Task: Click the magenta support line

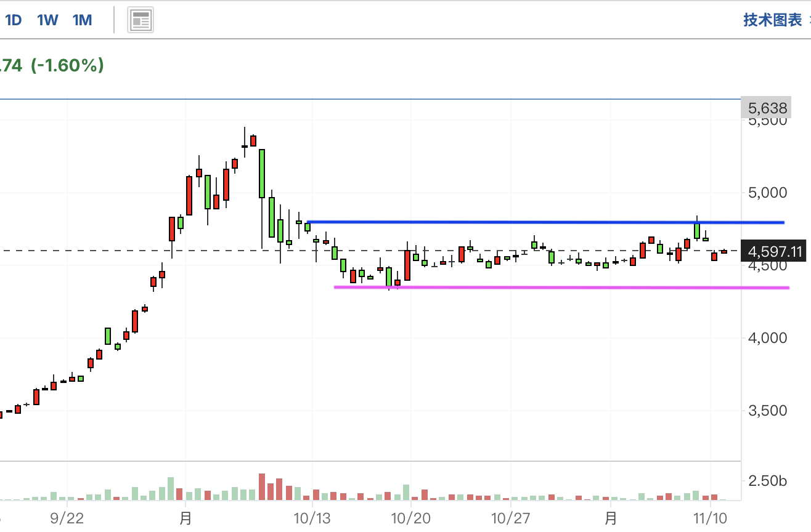Action: (x=561, y=287)
